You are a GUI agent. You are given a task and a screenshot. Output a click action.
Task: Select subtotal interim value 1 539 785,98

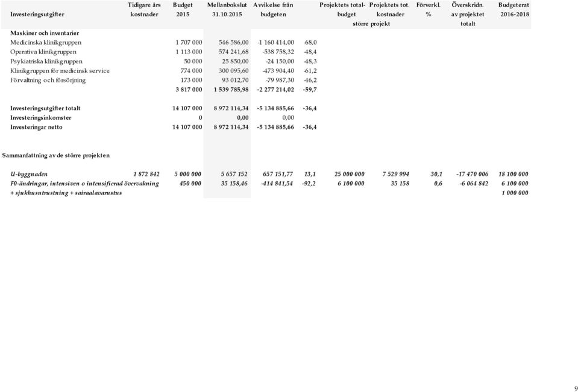click(x=231, y=90)
